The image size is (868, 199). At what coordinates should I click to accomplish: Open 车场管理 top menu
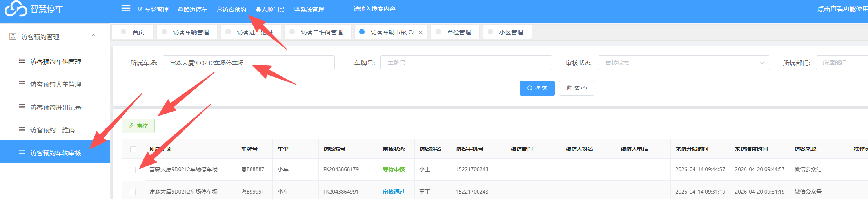click(153, 9)
